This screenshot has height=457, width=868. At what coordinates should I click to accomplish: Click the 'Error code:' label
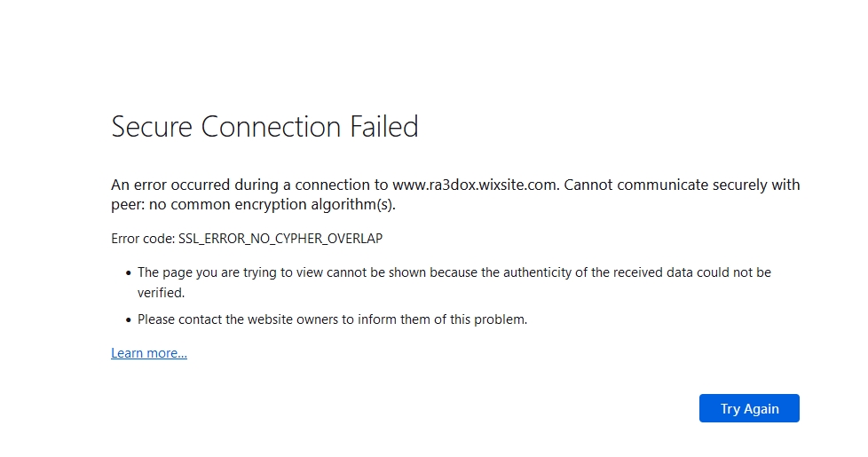click(x=143, y=239)
